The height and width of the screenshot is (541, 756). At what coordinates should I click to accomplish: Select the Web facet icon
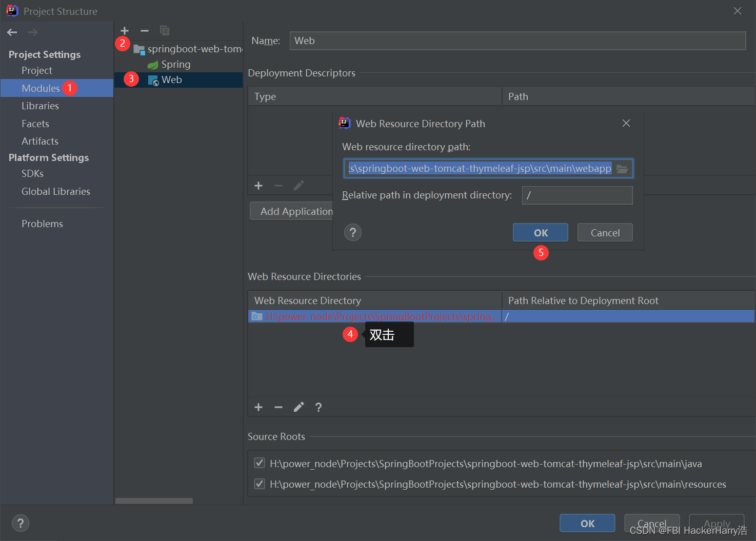point(153,80)
